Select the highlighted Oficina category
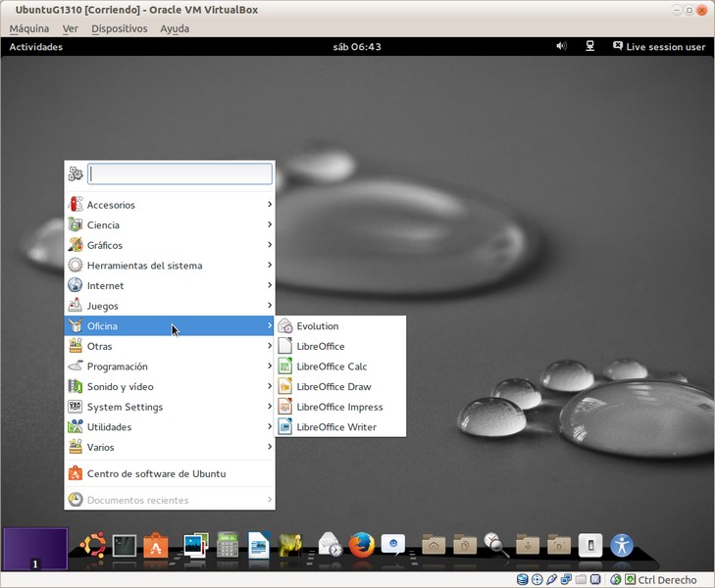715x588 pixels. click(170, 326)
